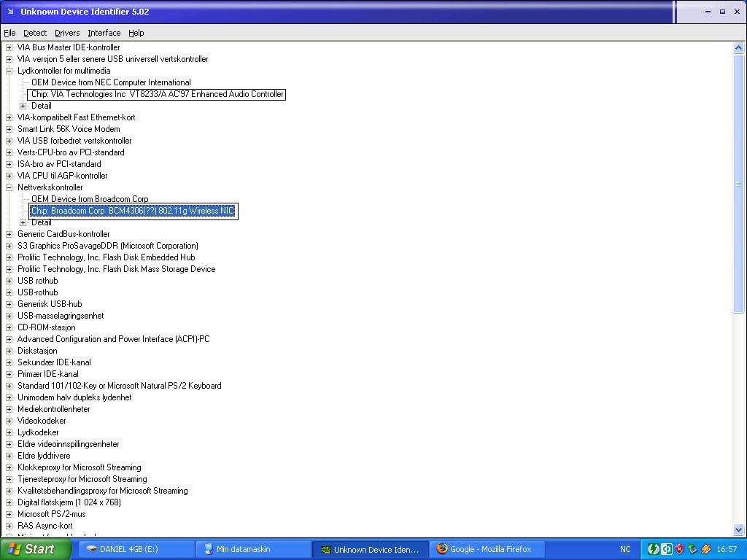This screenshot has width=747, height=560.
Task: Click the clock showing 16:57
Action: (727, 550)
